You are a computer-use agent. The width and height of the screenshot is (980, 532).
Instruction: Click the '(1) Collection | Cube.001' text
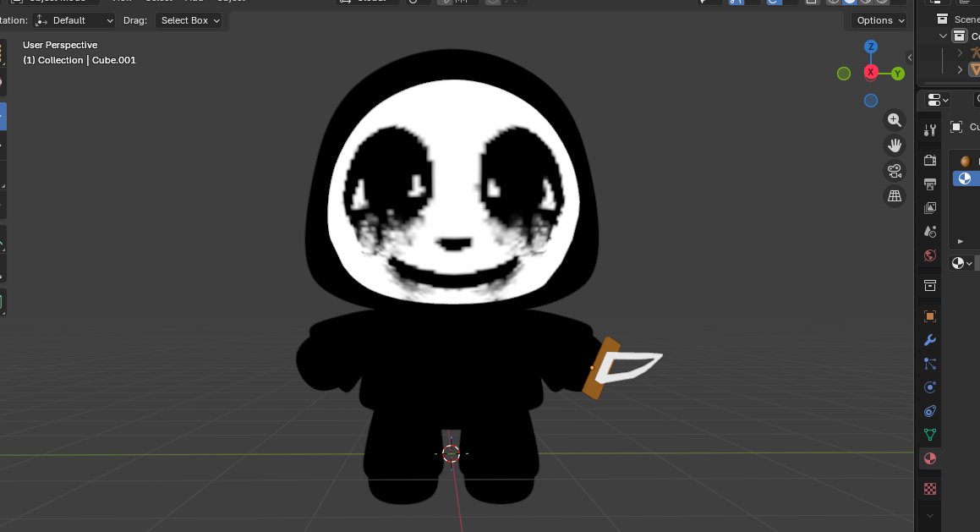click(x=79, y=60)
